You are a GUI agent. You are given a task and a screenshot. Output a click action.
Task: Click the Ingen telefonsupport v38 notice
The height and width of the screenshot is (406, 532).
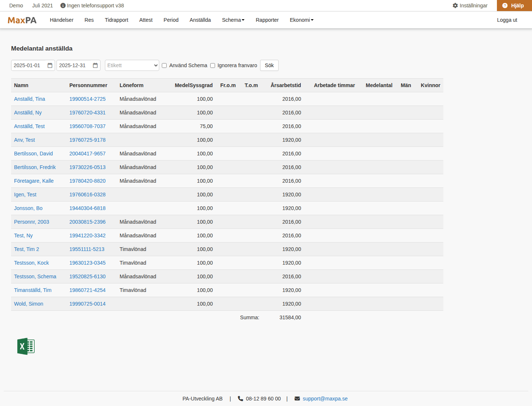[92, 6]
